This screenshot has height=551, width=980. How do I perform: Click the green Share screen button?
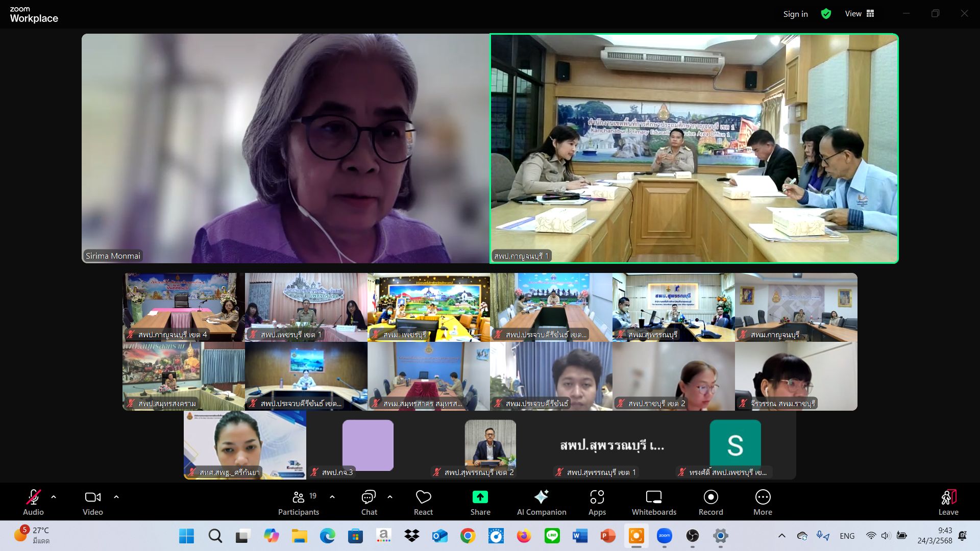tap(480, 503)
